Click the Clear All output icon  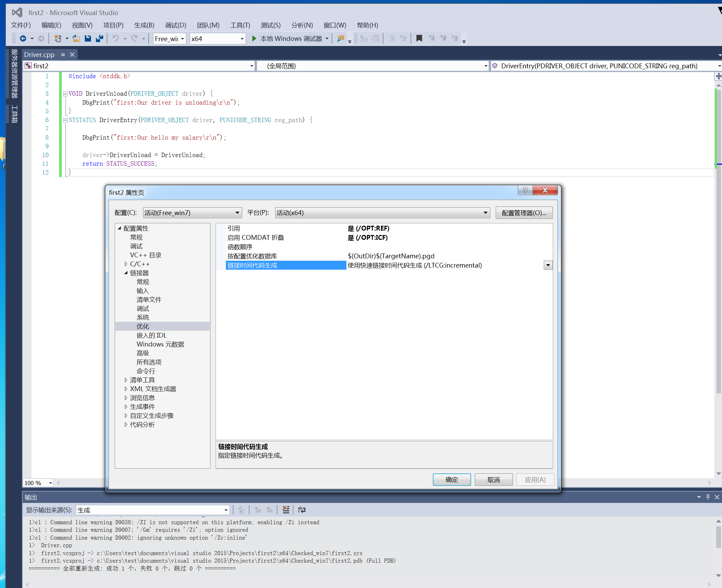(286, 510)
